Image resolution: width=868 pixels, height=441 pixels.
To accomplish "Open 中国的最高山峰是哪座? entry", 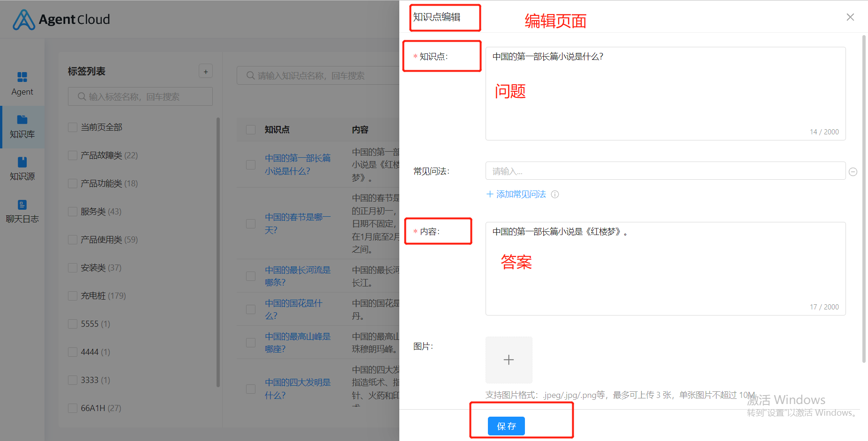I will click(x=298, y=343).
